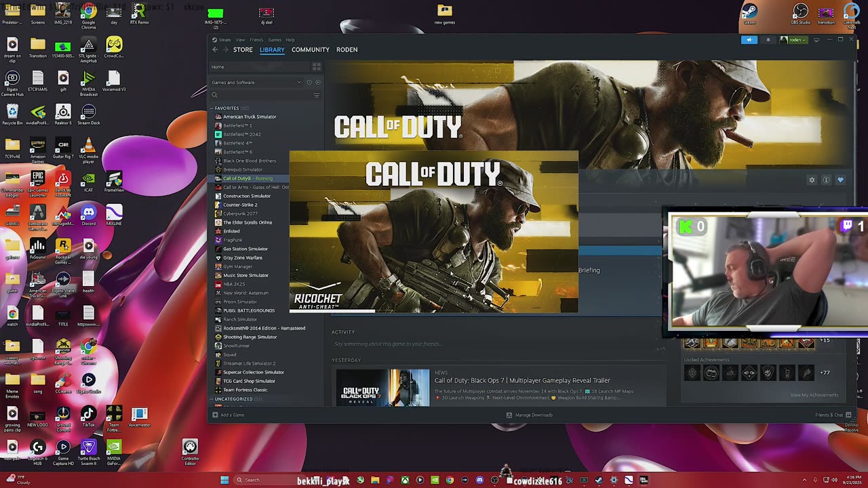
Task: Switch to the LIBRARY tab
Action: [x=272, y=49]
